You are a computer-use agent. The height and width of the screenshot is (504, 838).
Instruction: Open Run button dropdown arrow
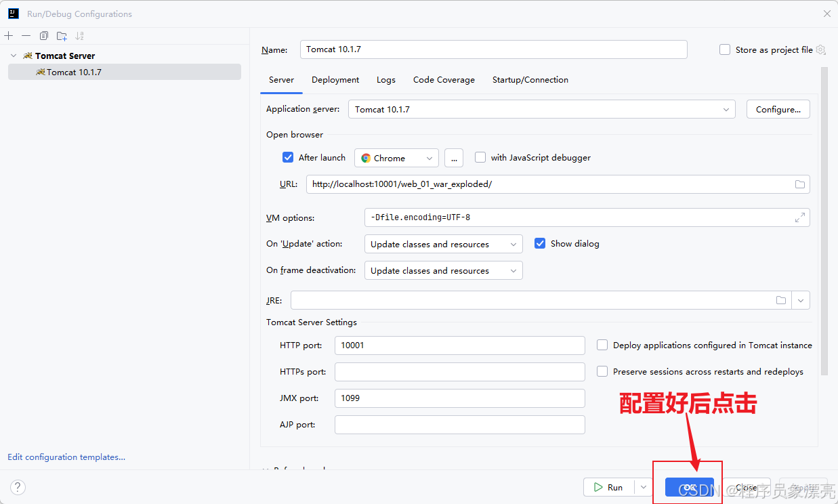coord(643,487)
